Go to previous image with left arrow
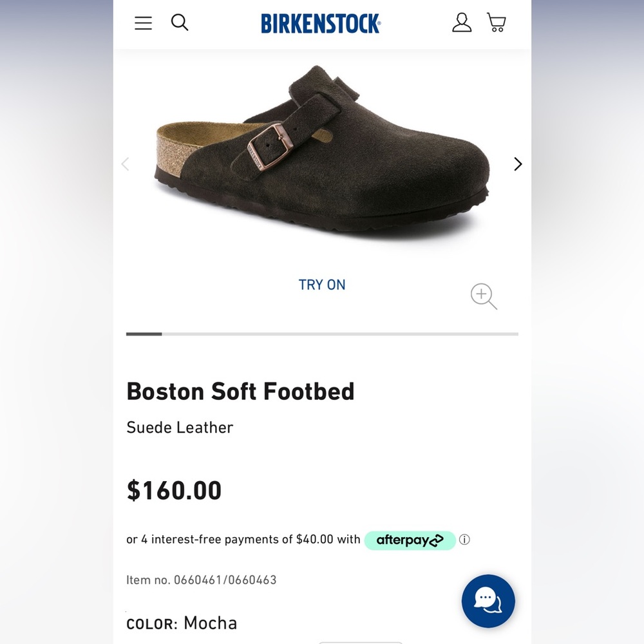The image size is (644, 644). pyautogui.click(x=126, y=164)
